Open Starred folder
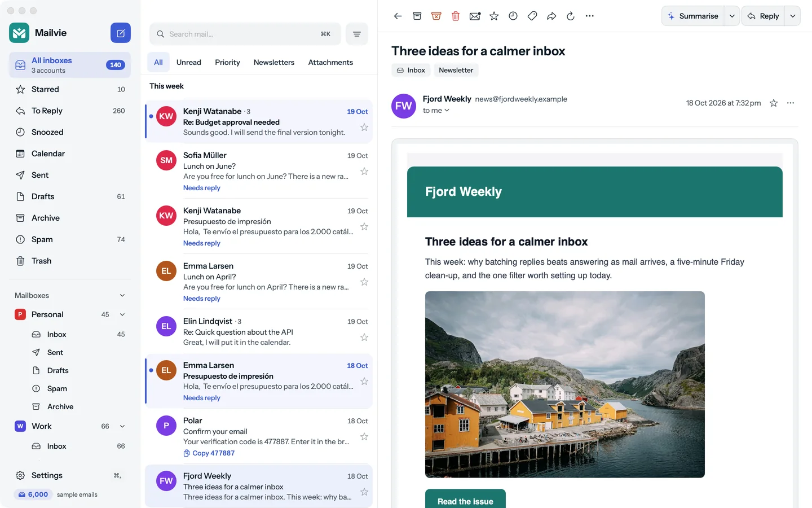The width and height of the screenshot is (812, 508). (x=70, y=89)
